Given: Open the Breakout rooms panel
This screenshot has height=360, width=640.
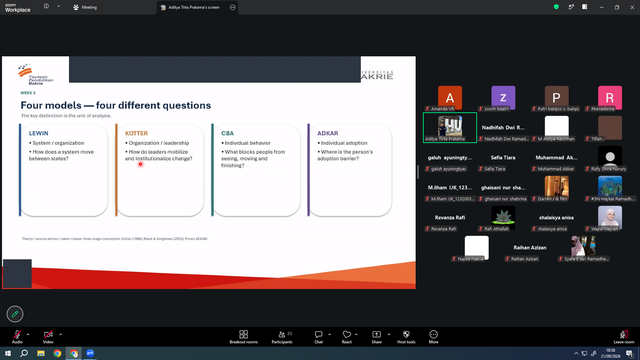Looking at the screenshot, I should (243, 337).
